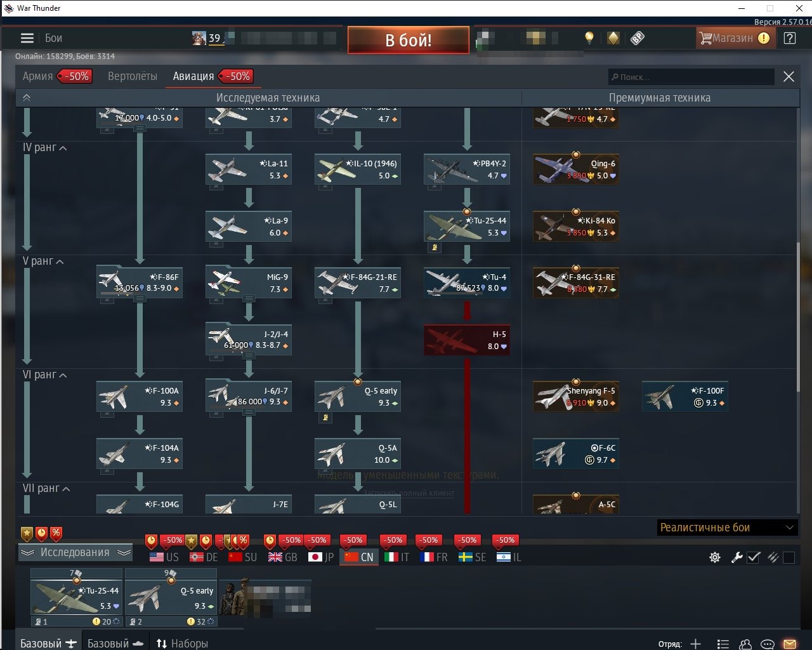
Task: Select the Базовый aircraft preset
Action: tap(48, 644)
